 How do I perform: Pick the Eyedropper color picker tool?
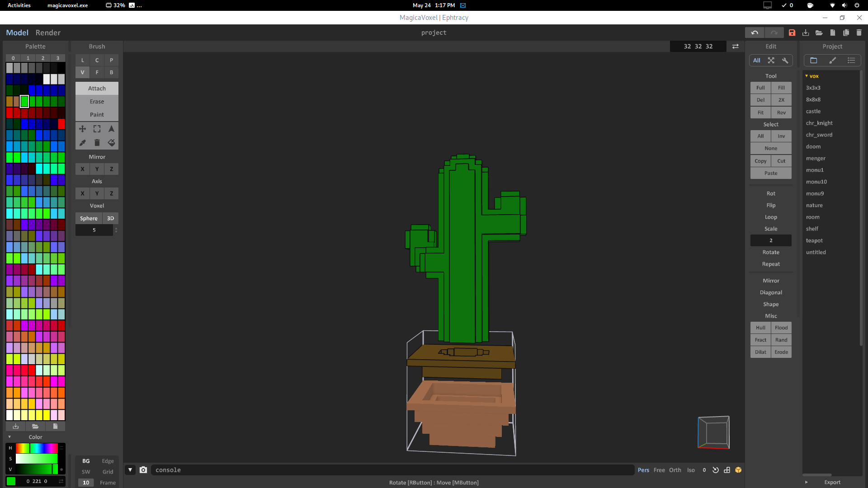pyautogui.click(x=82, y=143)
